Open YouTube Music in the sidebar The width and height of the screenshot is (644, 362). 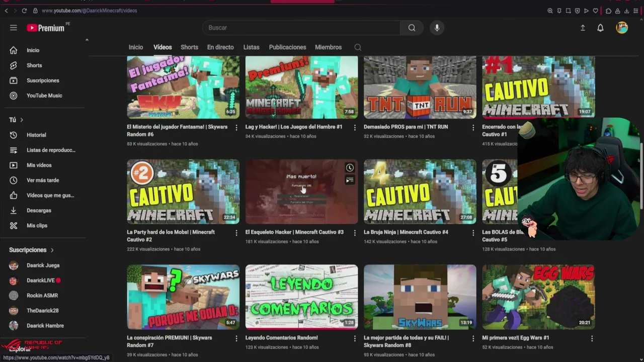click(44, 96)
